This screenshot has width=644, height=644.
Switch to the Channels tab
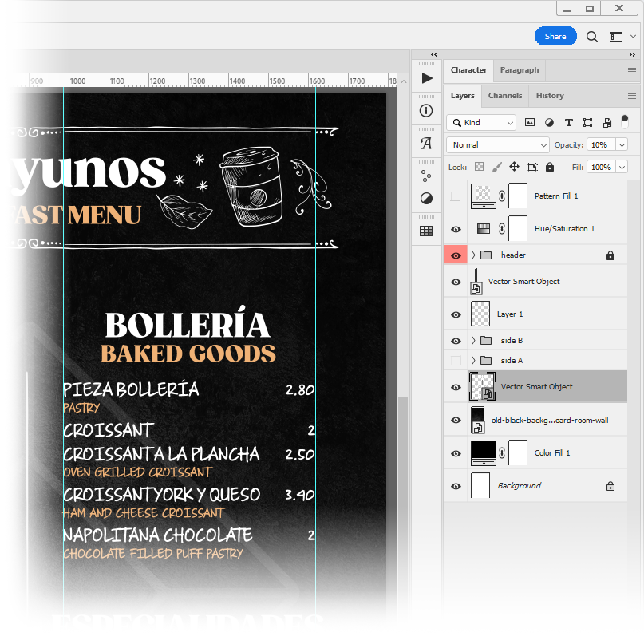[x=505, y=96]
